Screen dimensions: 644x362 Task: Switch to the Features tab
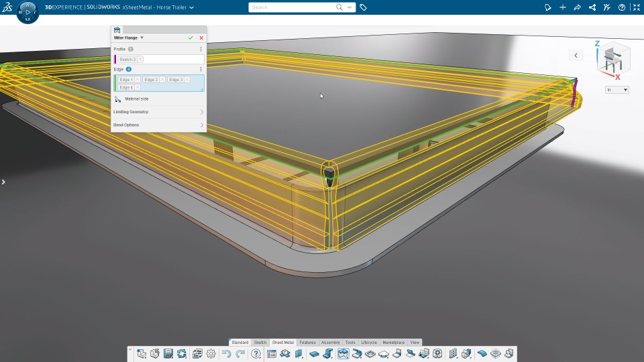tap(308, 343)
